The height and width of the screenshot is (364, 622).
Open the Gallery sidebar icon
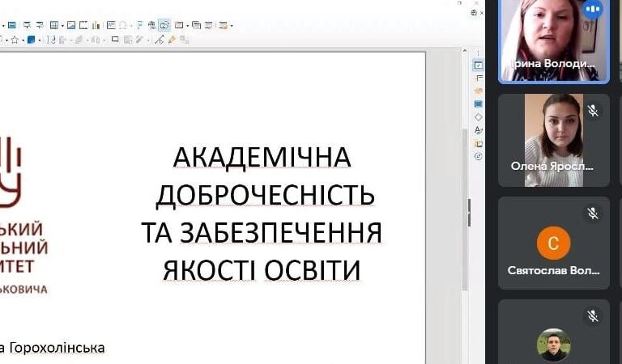pyautogui.click(x=479, y=143)
